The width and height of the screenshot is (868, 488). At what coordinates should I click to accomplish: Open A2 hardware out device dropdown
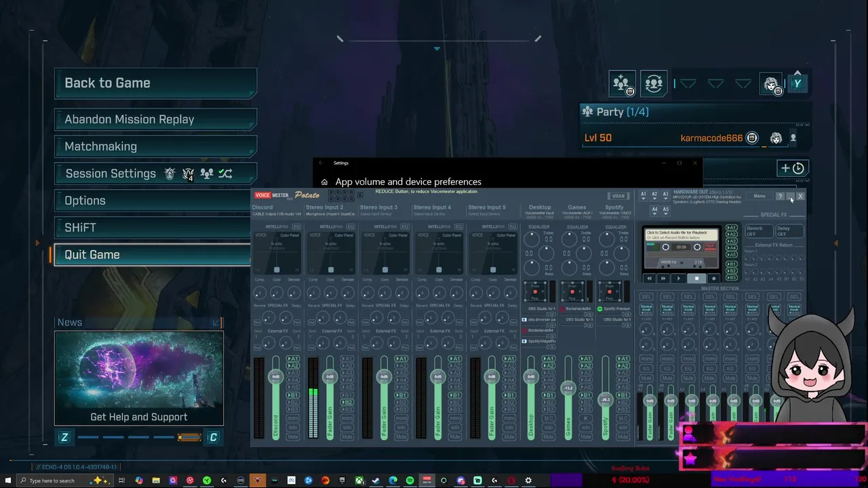(x=654, y=196)
